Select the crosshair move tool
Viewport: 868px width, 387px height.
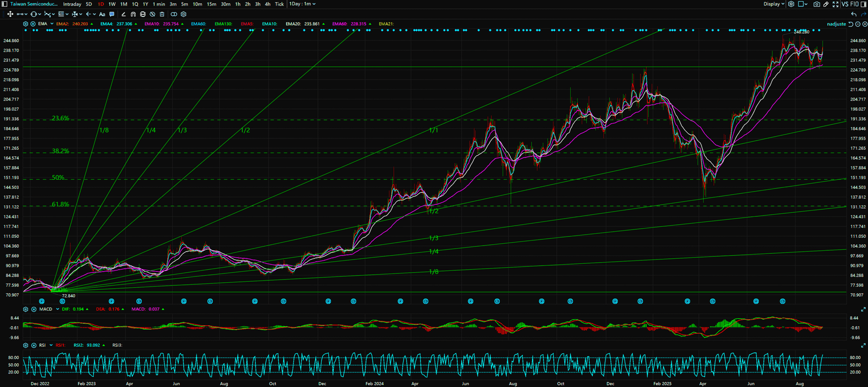click(x=10, y=14)
